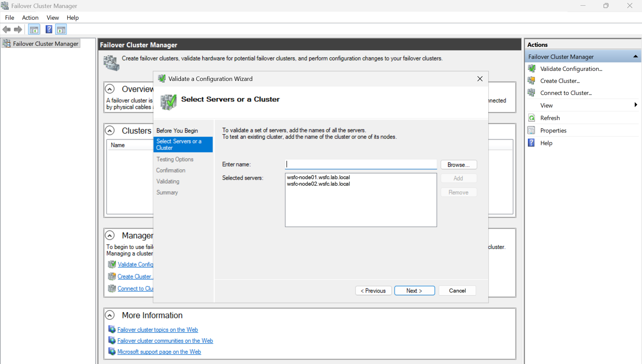
Task: Open Properties from the Actions pane
Action: (553, 130)
